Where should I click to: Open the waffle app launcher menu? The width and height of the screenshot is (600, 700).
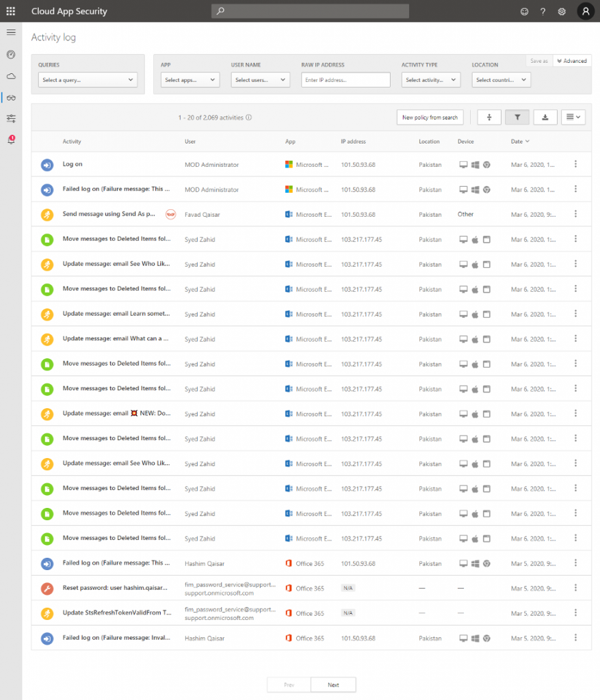coord(10,11)
